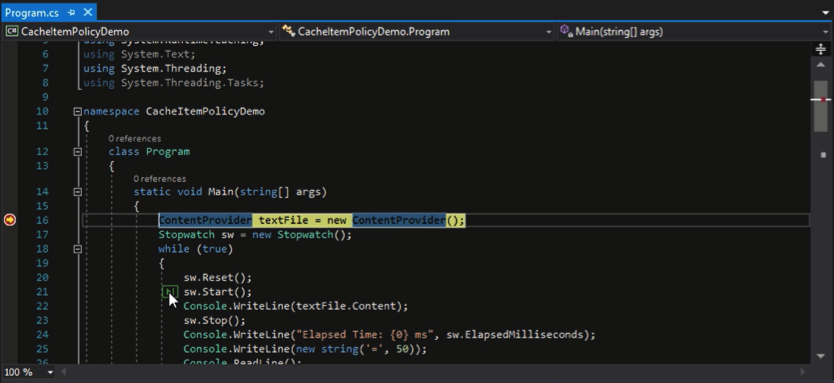
Task: Collapse the while (true) block
Action: (x=78, y=249)
